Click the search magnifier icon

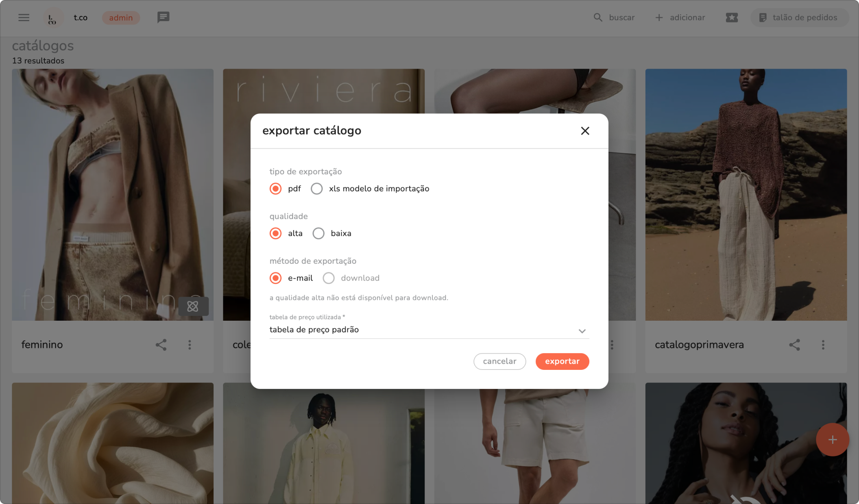(597, 17)
